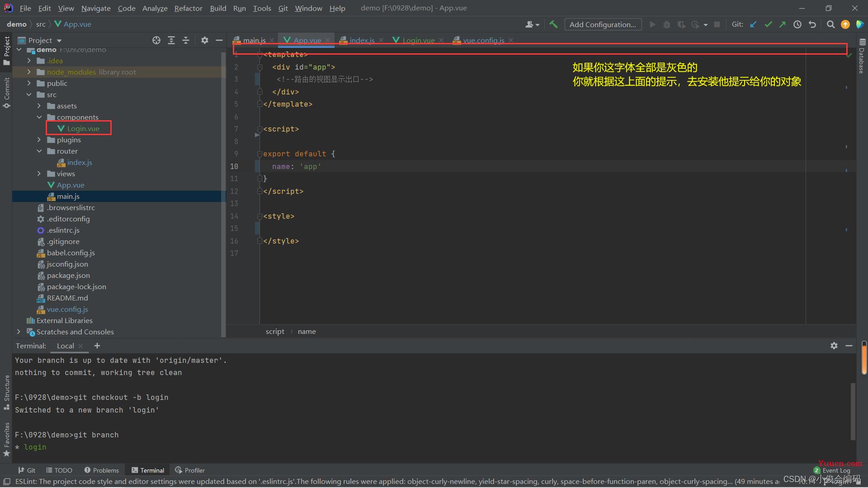Select the Login.vue tab in editor
868x488 pixels.
(x=417, y=40)
